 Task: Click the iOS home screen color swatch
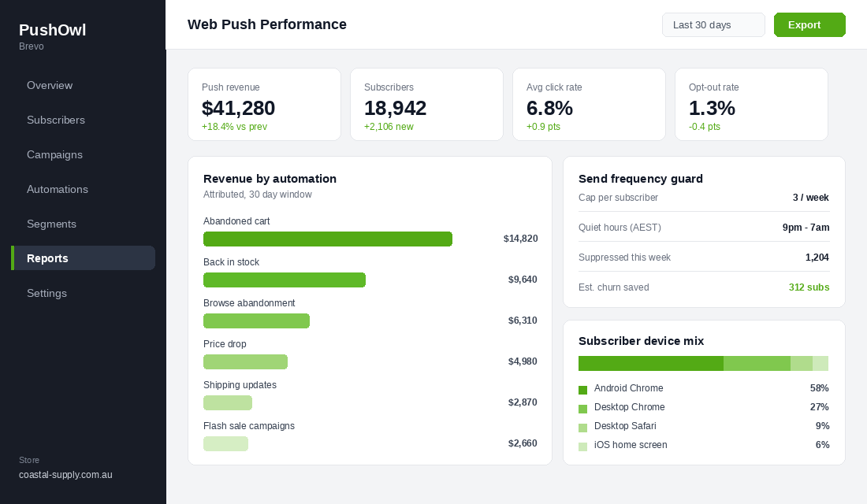[x=582, y=447]
